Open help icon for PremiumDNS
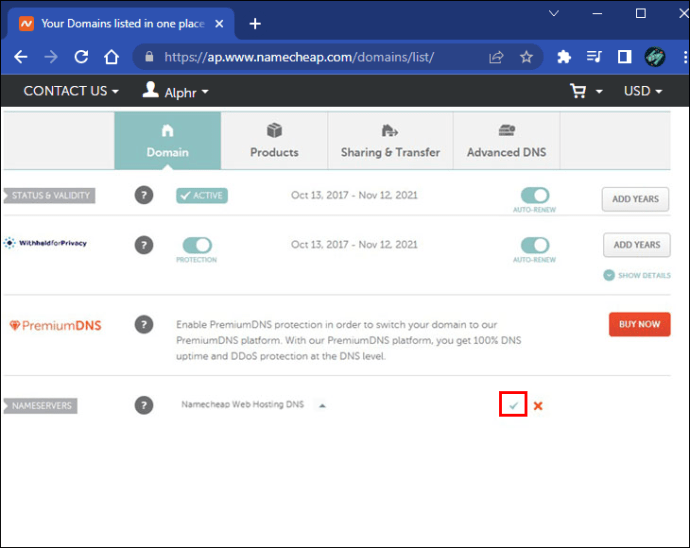This screenshot has width=690, height=548. pyautogui.click(x=144, y=325)
